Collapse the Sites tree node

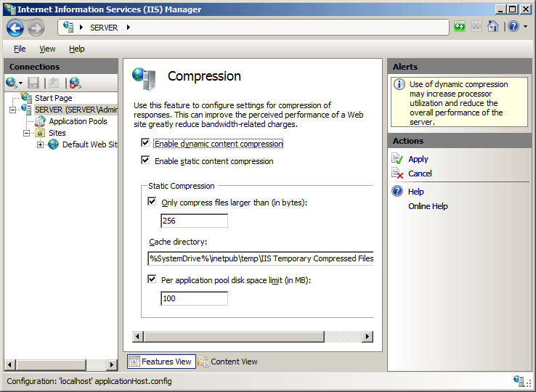(27, 133)
